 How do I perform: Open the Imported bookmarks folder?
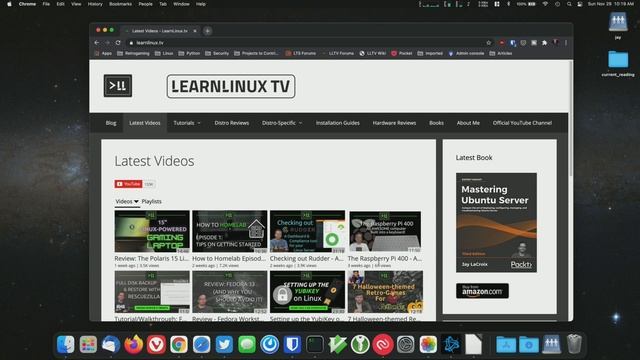[430, 53]
